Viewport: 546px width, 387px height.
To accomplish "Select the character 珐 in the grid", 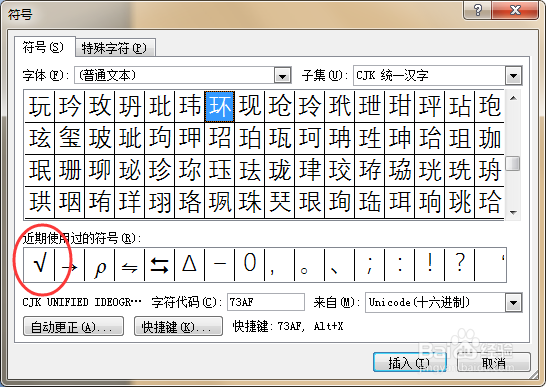I will tap(249, 170).
